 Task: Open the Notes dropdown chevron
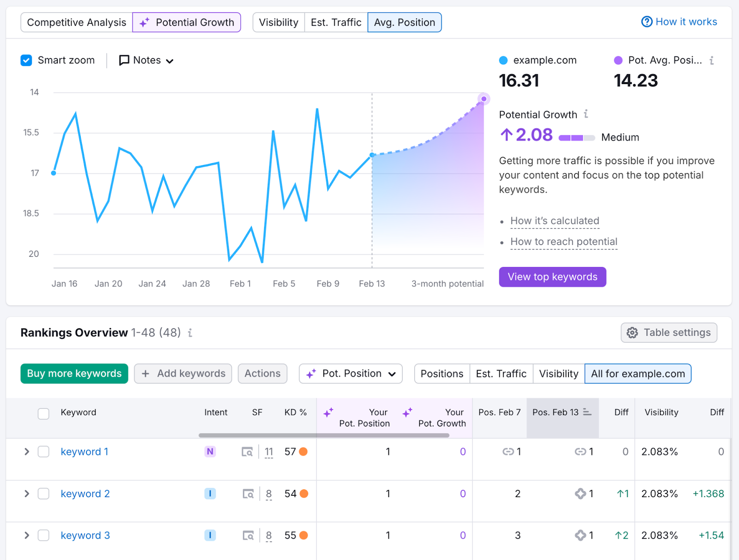[x=170, y=61]
